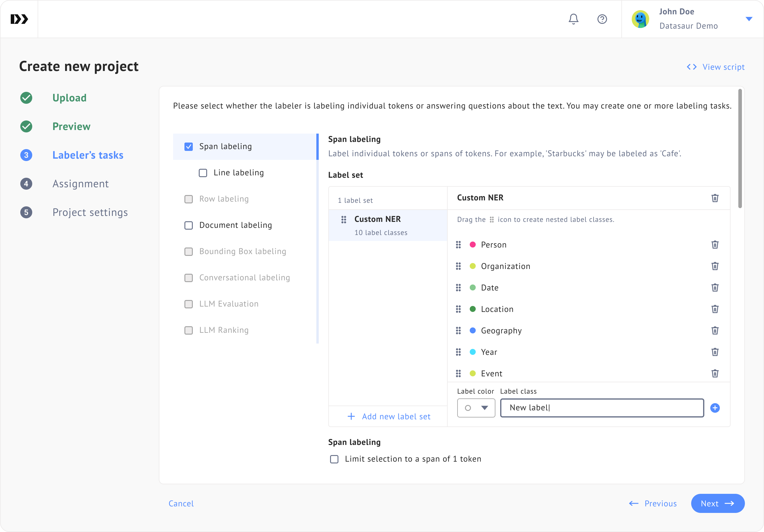Image resolution: width=764 pixels, height=532 pixels.
Task: Click the Label class text field
Action: point(602,408)
